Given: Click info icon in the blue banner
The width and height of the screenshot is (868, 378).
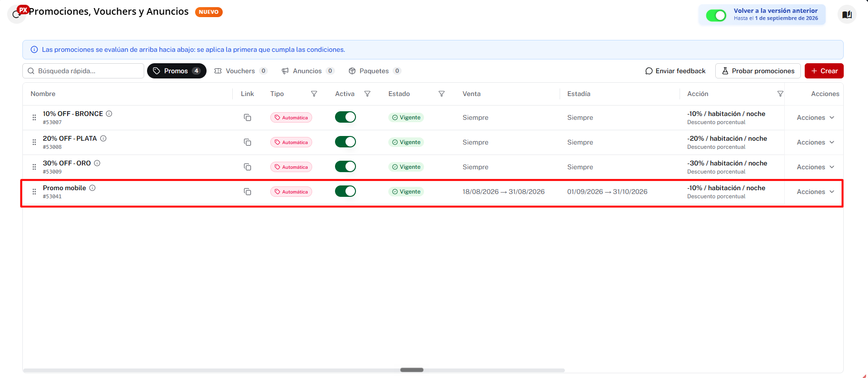Looking at the screenshot, I should [x=34, y=49].
